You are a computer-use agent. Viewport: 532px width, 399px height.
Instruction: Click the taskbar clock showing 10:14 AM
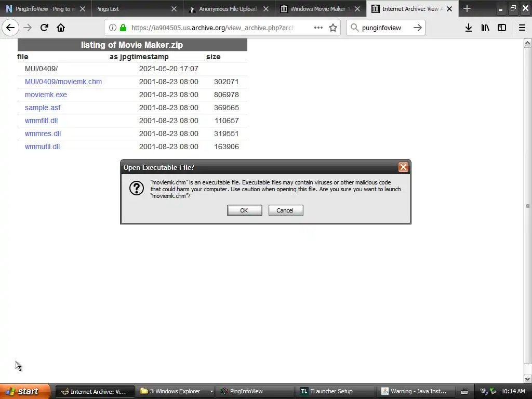(513, 392)
